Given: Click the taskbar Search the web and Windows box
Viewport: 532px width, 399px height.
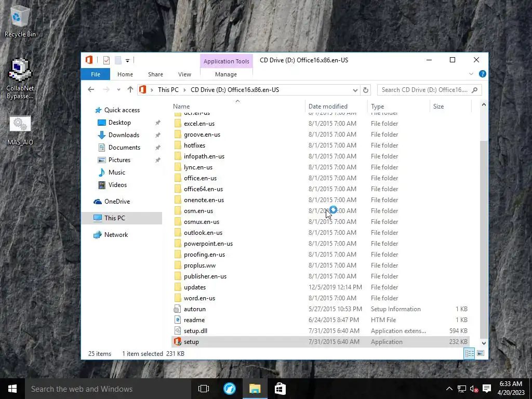Looking at the screenshot, I should click(x=108, y=389).
